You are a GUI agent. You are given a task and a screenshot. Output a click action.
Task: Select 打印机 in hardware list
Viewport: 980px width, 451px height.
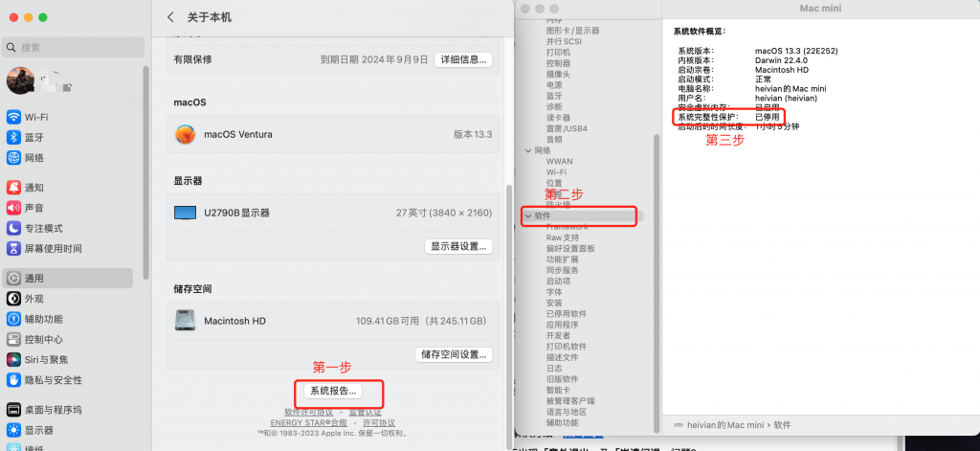[x=558, y=53]
